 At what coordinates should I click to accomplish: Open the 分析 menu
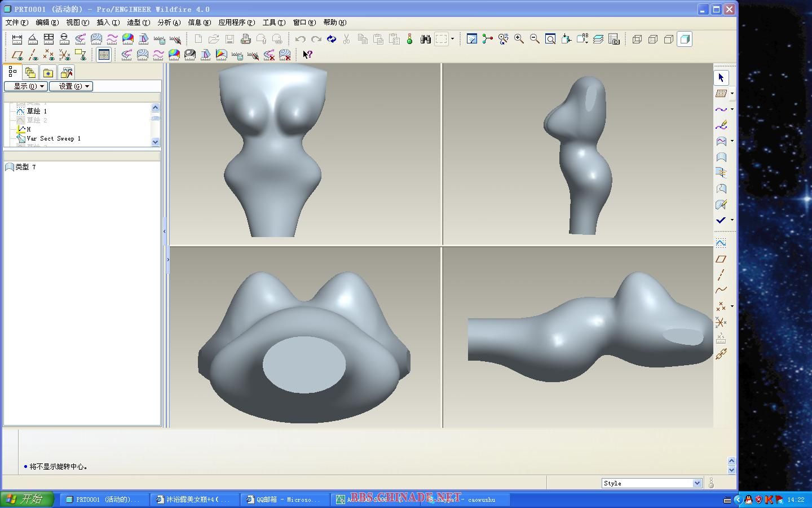coord(169,23)
